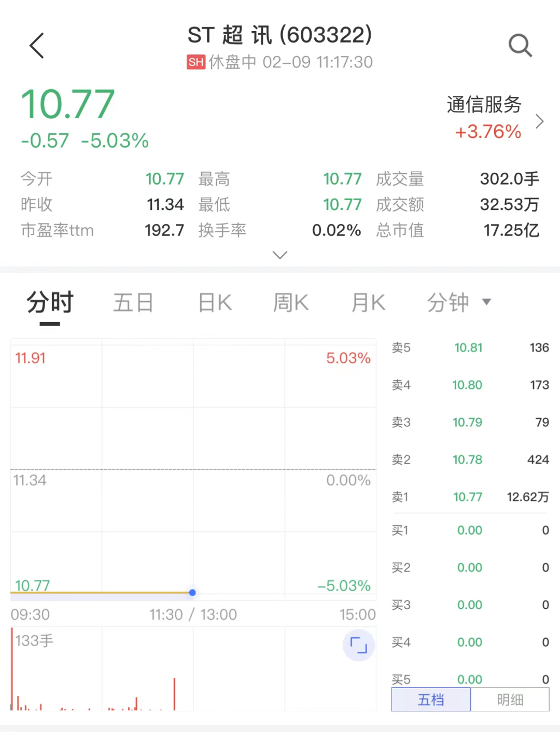Switch to 五日 tab

tap(133, 302)
